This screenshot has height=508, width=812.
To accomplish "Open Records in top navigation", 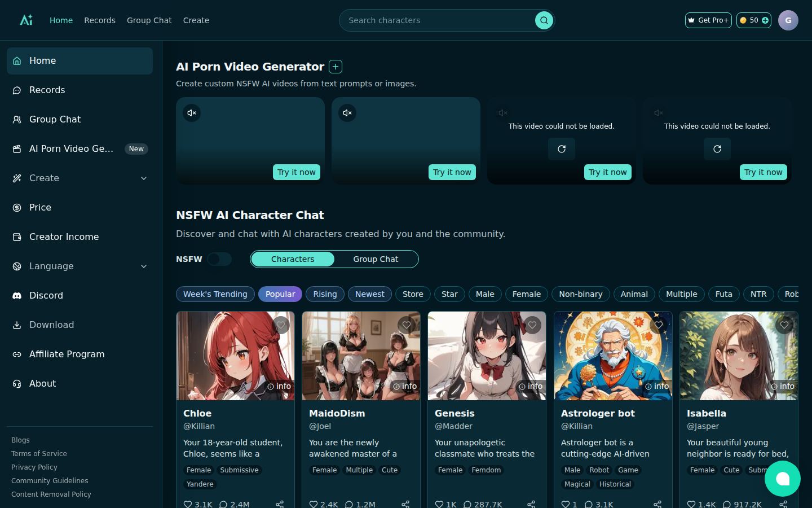I will coord(100,20).
